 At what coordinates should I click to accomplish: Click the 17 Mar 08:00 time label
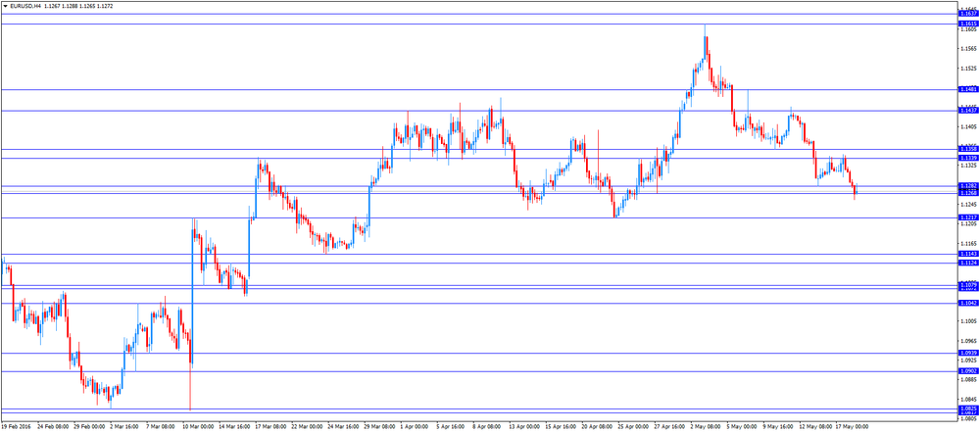click(x=270, y=427)
